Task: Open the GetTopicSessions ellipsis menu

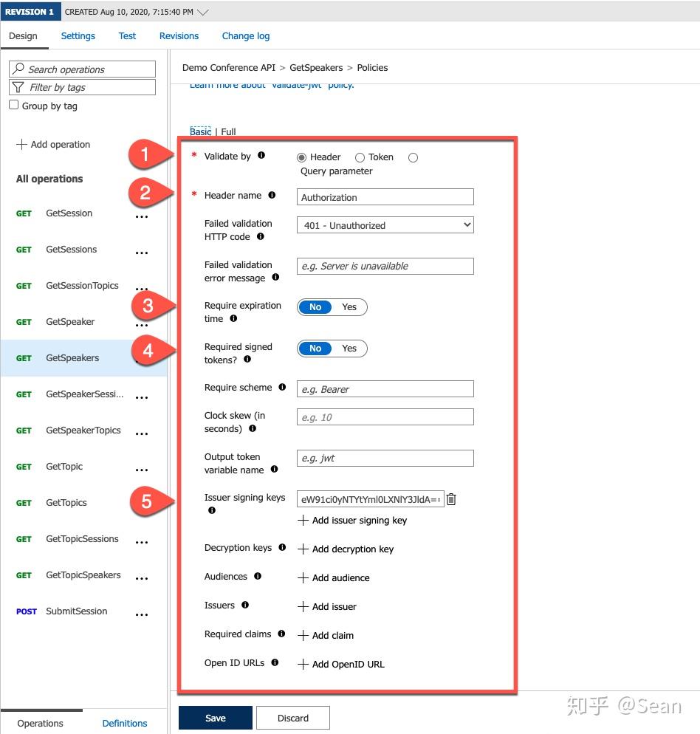Action: 142,543
